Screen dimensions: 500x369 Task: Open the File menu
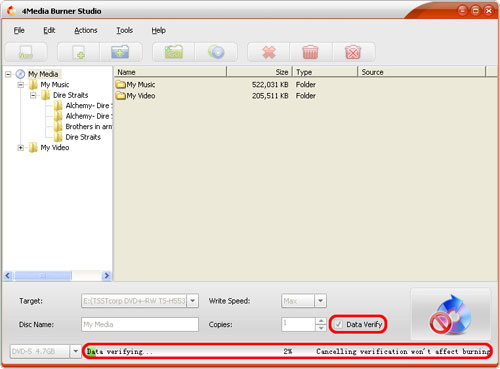pos(19,30)
